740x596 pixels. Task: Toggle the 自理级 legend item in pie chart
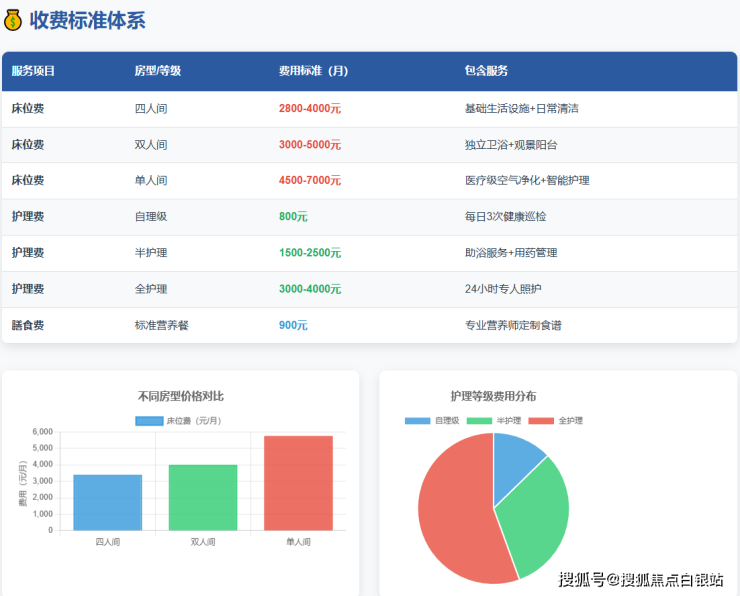point(432,420)
